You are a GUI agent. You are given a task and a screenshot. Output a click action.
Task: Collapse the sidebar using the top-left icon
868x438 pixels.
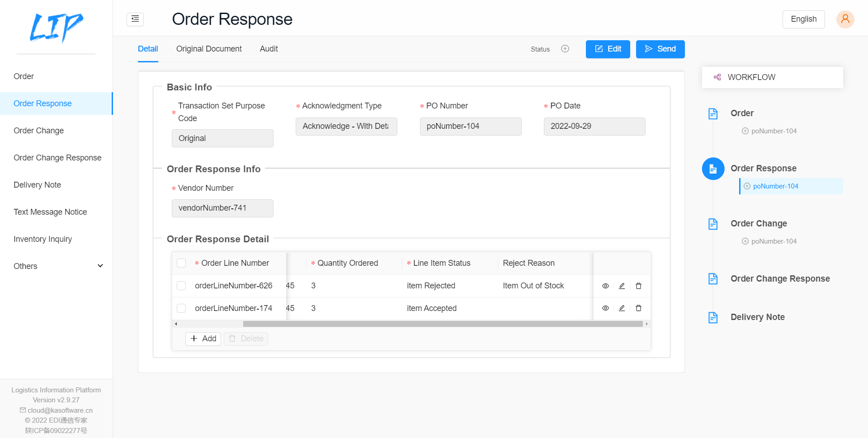coord(135,19)
